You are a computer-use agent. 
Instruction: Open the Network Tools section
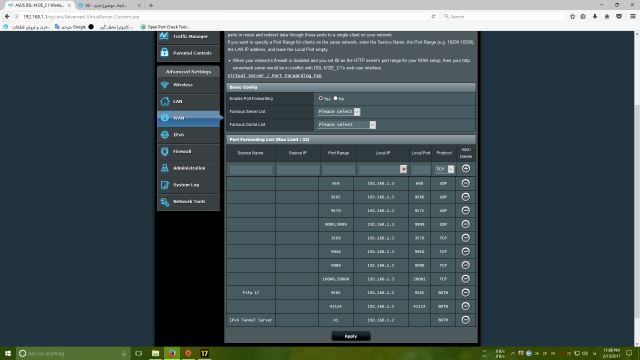point(188,202)
